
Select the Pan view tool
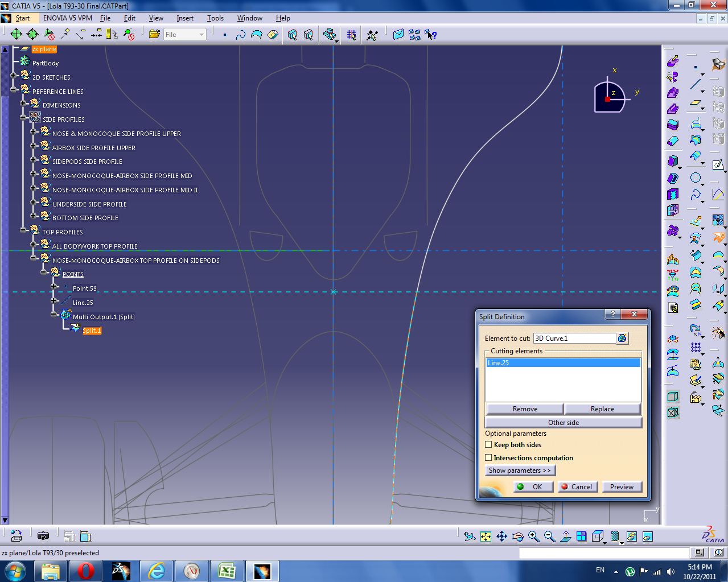501,536
